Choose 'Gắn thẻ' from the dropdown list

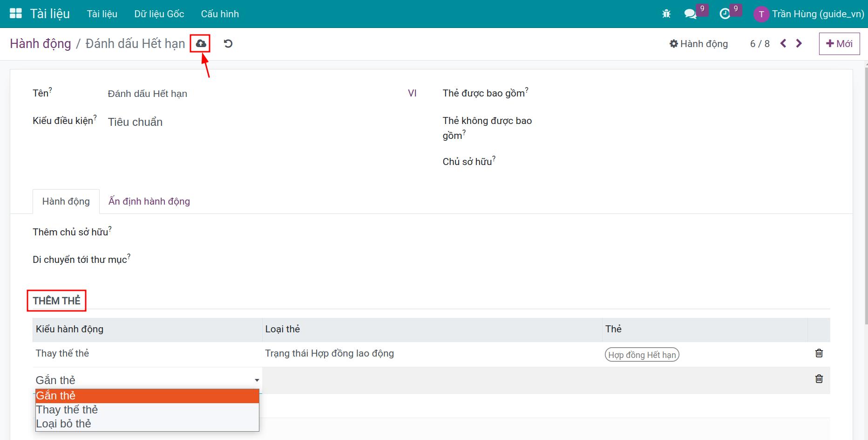147,396
